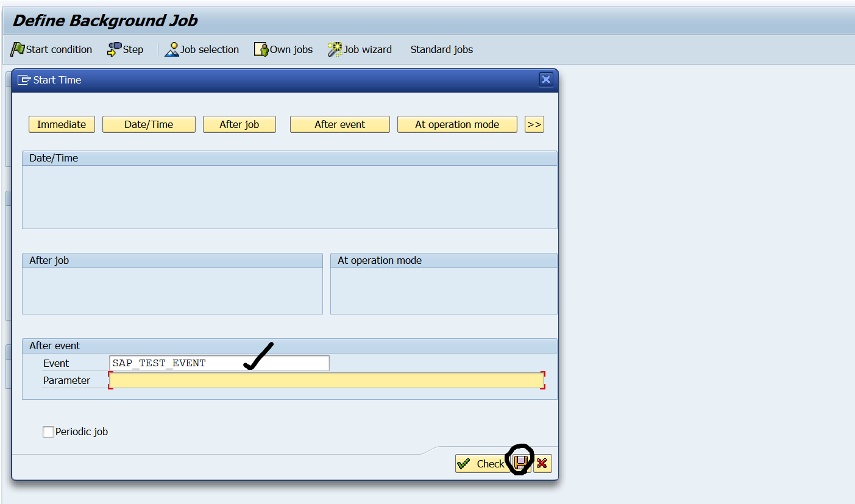The width and height of the screenshot is (855, 504).
Task: Click the Step toolbar button
Action: [x=126, y=49]
